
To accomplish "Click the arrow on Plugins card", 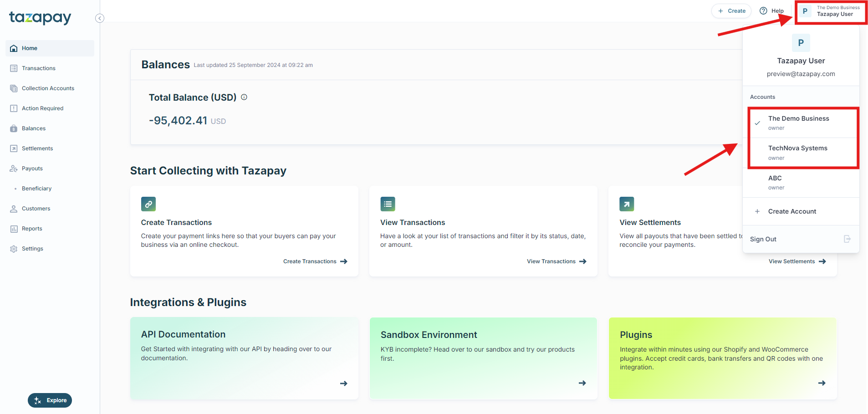I will point(822,383).
